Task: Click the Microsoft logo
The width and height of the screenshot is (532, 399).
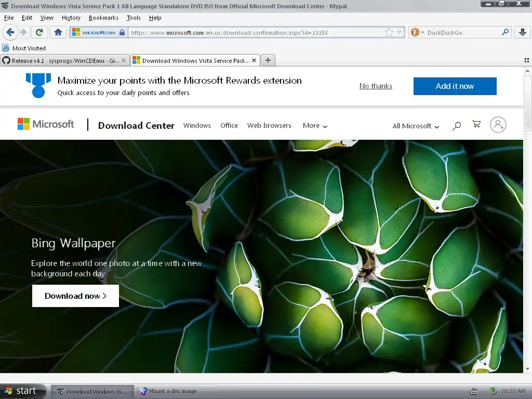Action: point(46,124)
